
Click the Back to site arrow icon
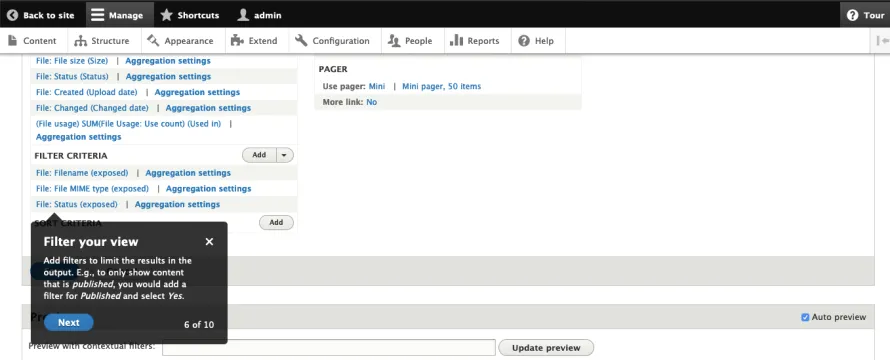coord(12,15)
